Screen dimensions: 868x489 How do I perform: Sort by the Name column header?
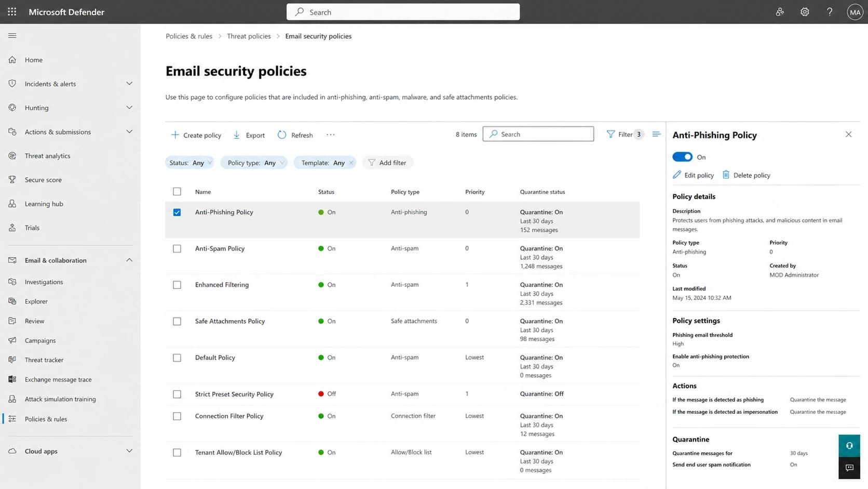coord(203,192)
